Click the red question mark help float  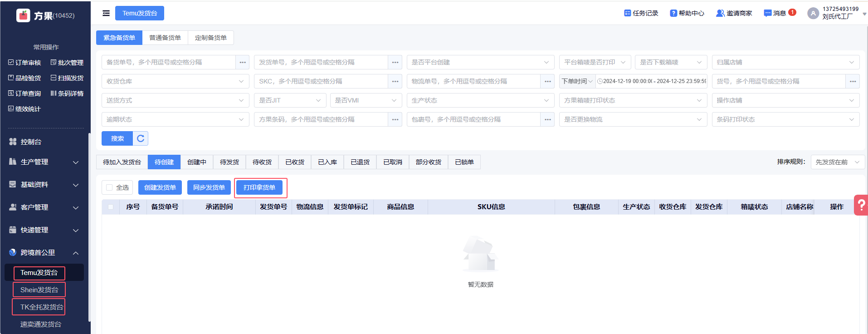(860, 205)
